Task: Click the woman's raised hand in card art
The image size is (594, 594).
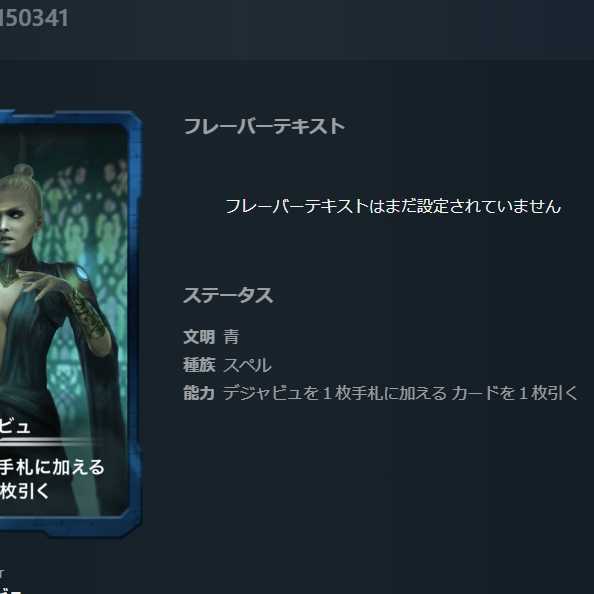Action: click(42, 282)
